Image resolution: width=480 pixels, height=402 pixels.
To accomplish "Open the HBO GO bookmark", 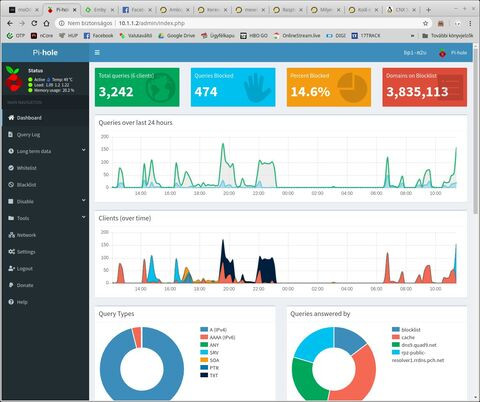I will pos(254,35).
